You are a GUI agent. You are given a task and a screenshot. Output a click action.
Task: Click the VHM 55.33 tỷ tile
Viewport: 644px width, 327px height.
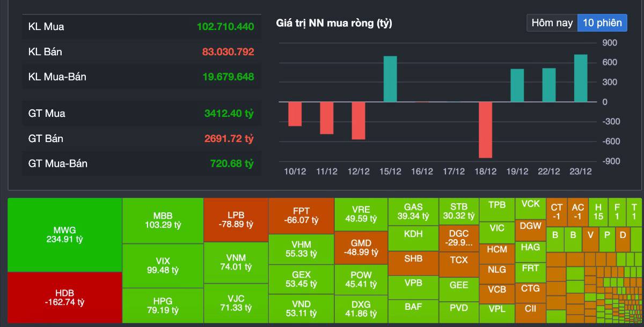pos(301,249)
